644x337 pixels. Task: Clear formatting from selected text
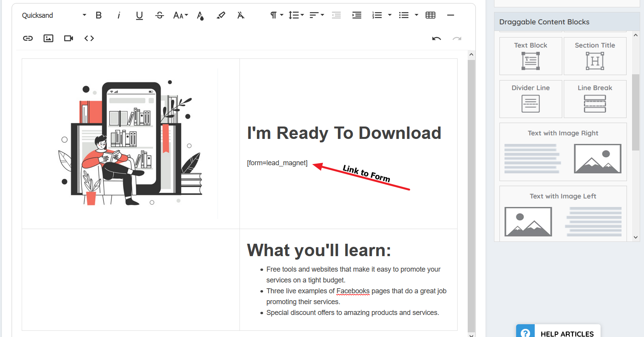(241, 15)
